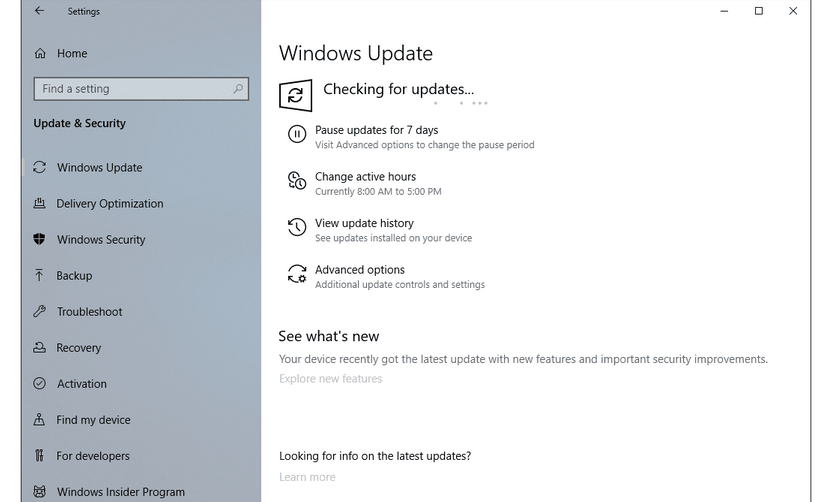834x502 pixels.
Task: Click 'Additional update controls and settings' text
Action: pos(399,285)
